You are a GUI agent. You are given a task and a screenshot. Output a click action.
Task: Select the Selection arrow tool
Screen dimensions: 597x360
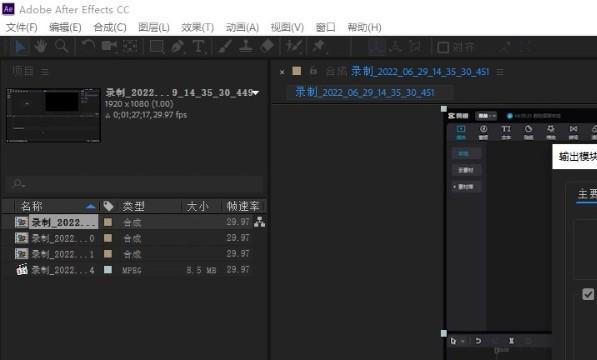20,47
